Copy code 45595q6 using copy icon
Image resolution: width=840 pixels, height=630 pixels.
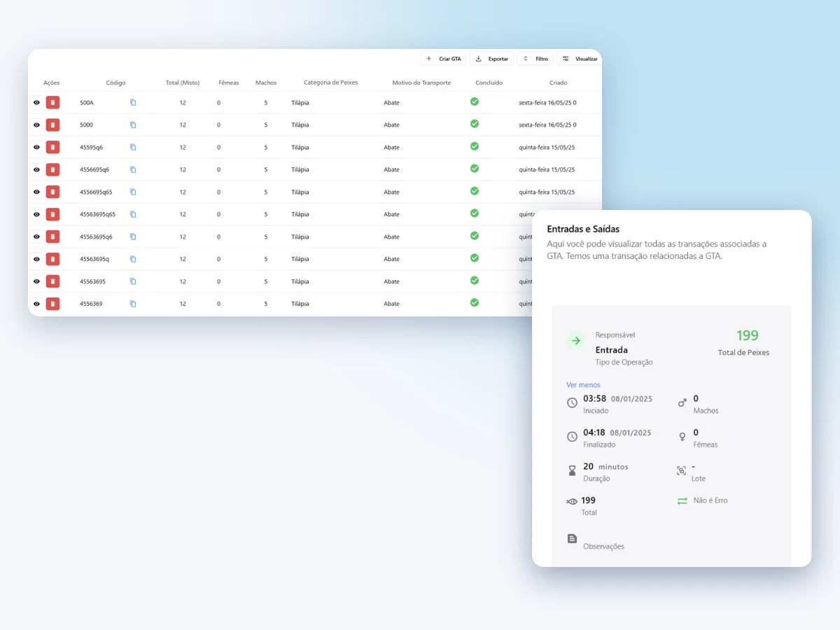click(133, 148)
